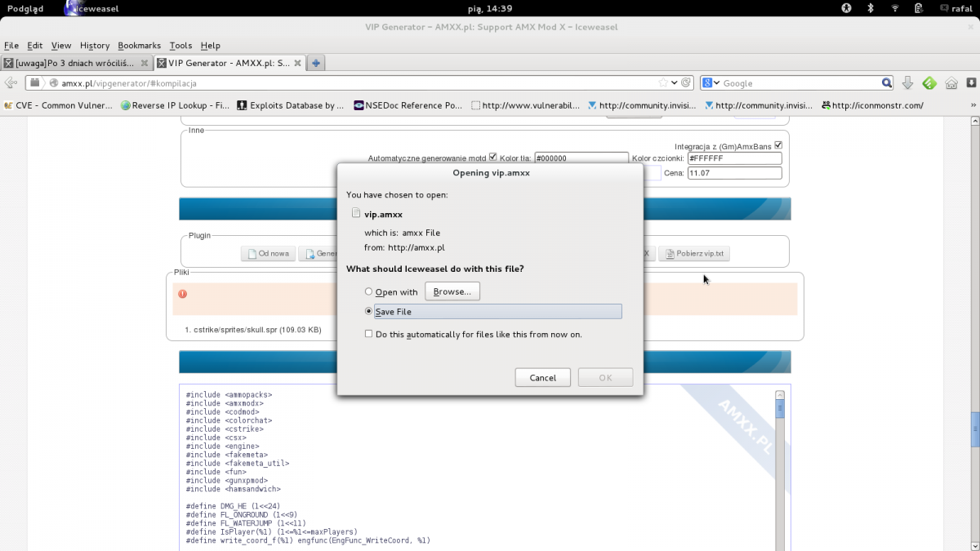Screen dimensions: 980x551
Task: Run search with the magnifier icon
Action: click(887, 82)
